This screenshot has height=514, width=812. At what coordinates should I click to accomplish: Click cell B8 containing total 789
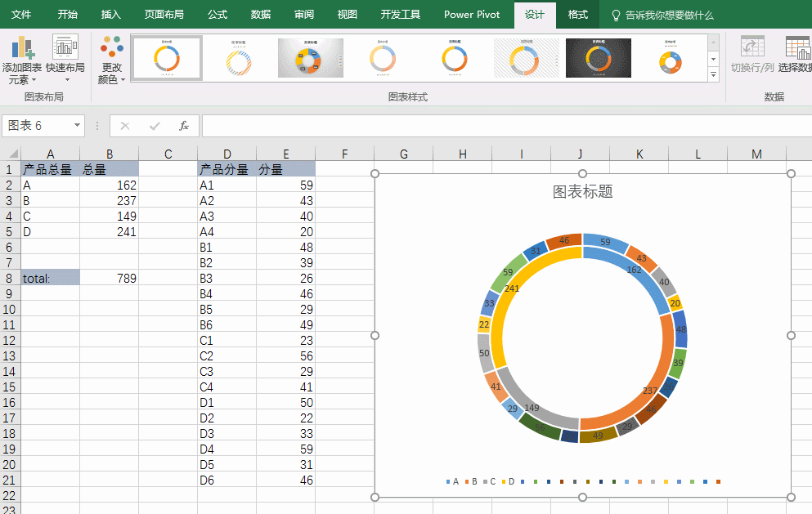click(109, 278)
